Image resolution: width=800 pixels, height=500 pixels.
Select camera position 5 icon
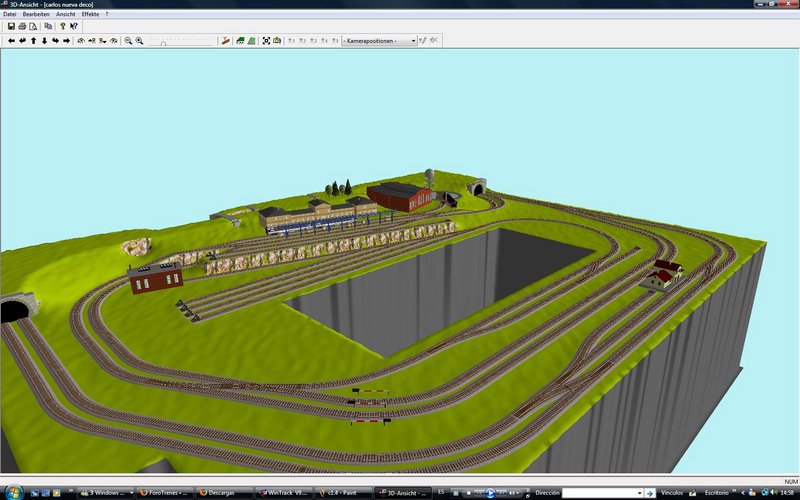tap(335, 41)
